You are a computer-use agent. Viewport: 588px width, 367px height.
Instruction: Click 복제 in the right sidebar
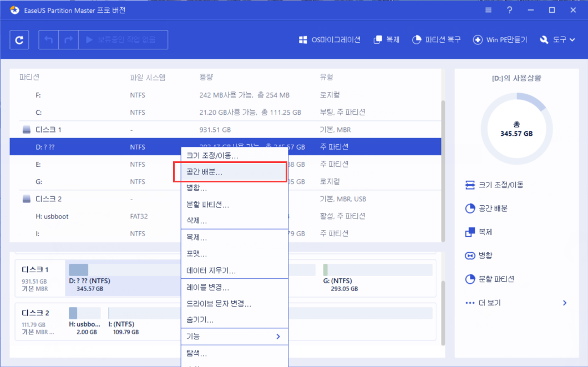[x=479, y=232]
